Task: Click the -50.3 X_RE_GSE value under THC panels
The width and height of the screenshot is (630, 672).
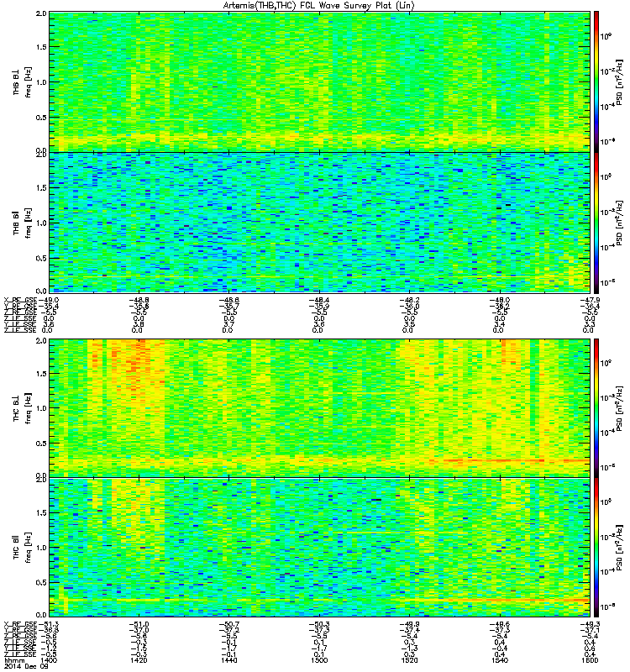Action: tap(319, 624)
